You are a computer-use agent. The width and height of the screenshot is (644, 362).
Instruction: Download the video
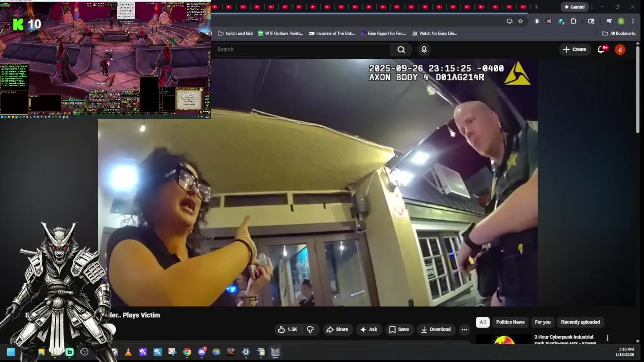[436, 329]
